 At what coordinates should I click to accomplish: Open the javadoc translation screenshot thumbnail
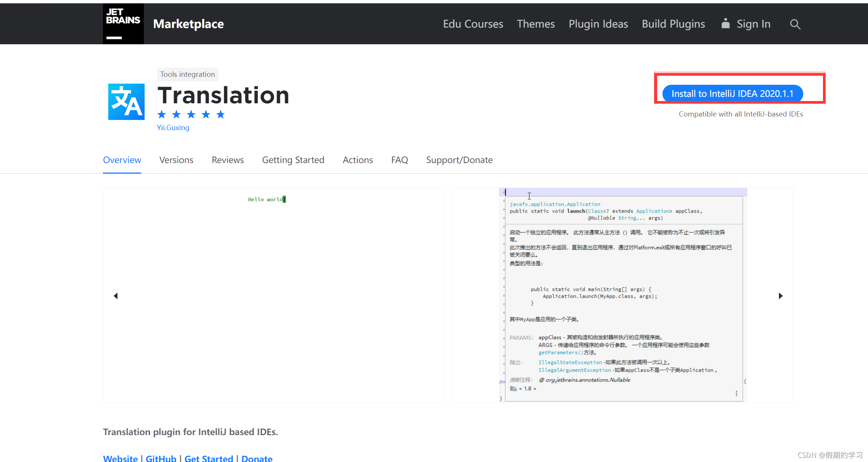(x=623, y=295)
